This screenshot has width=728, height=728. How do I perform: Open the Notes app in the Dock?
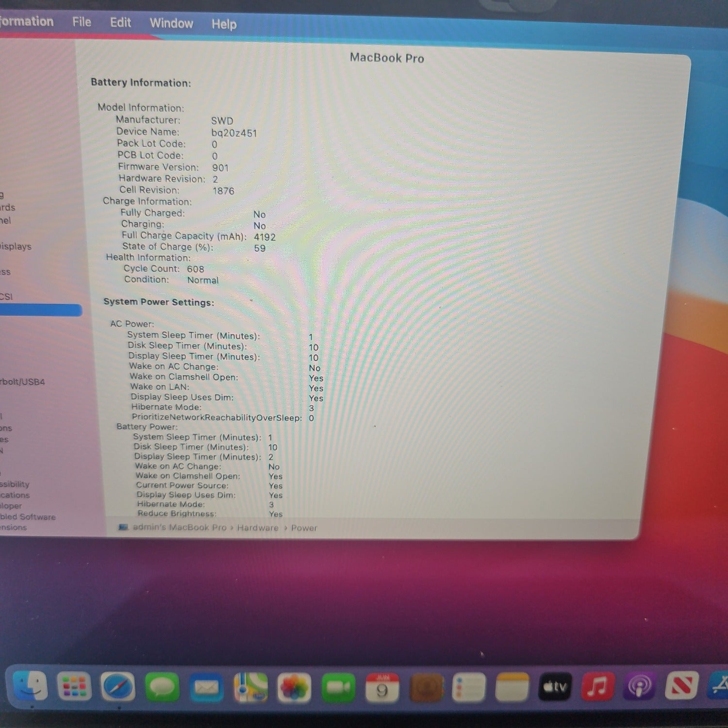512,687
